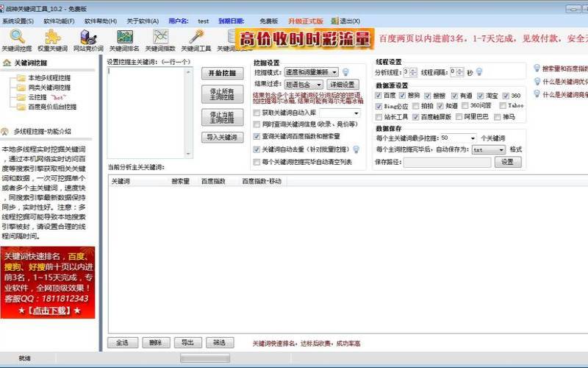Click the lightbulb hint next to 挖掘模式 dropdown

345,71
